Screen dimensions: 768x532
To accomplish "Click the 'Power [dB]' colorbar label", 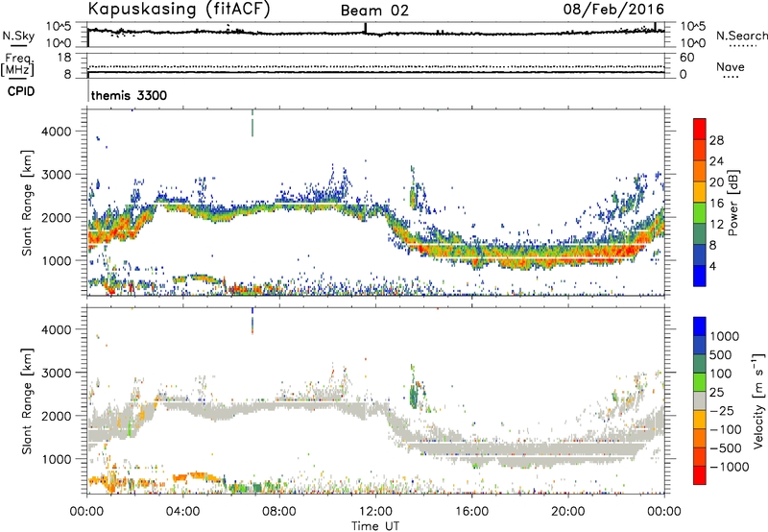I will coord(732,203).
